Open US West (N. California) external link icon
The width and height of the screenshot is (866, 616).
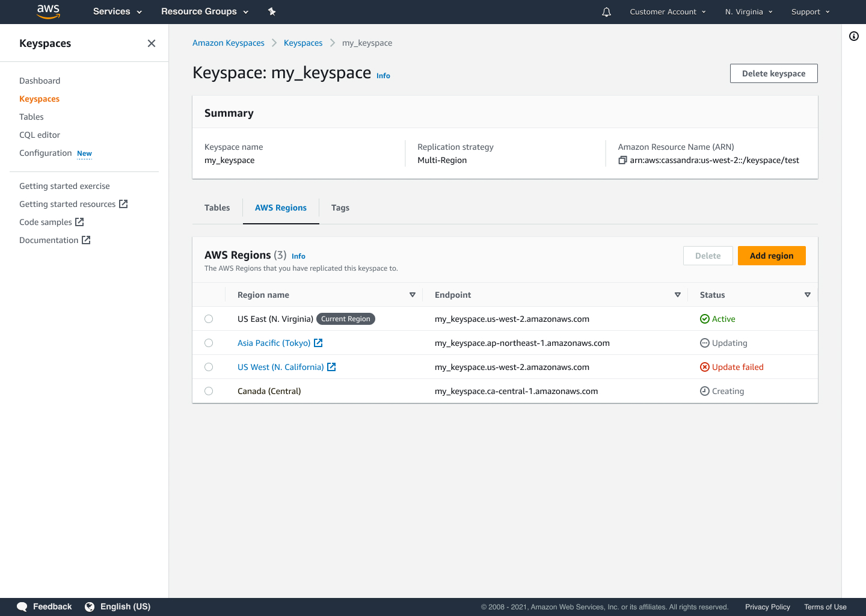click(x=331, y=366)
